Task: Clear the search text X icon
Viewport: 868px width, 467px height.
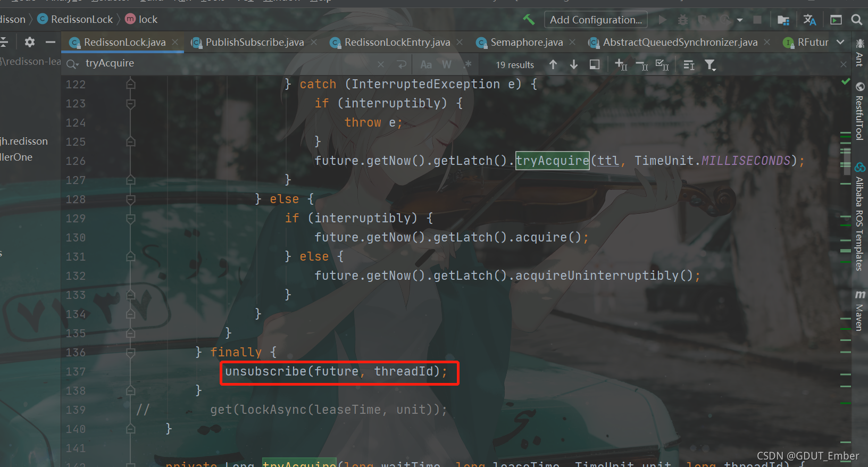Action: pos(381,64)
